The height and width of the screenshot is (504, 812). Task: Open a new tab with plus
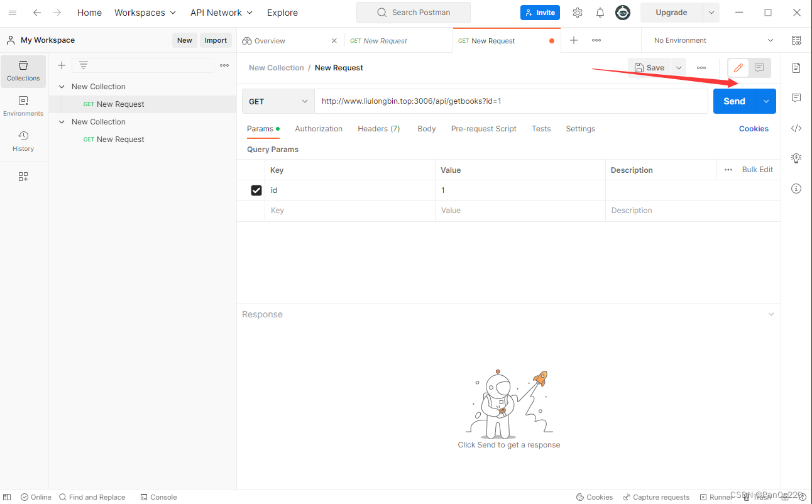[574, 40]
